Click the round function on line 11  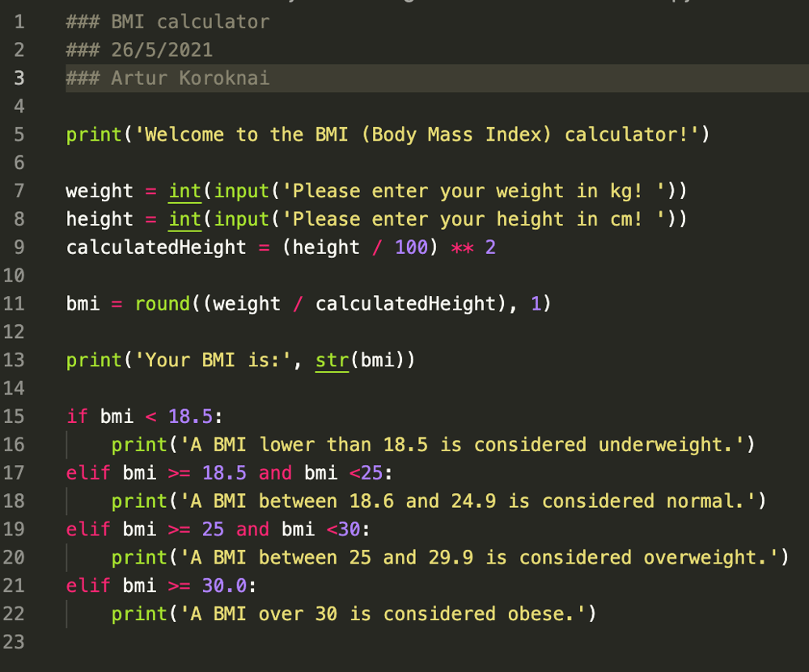pos(161,303)
